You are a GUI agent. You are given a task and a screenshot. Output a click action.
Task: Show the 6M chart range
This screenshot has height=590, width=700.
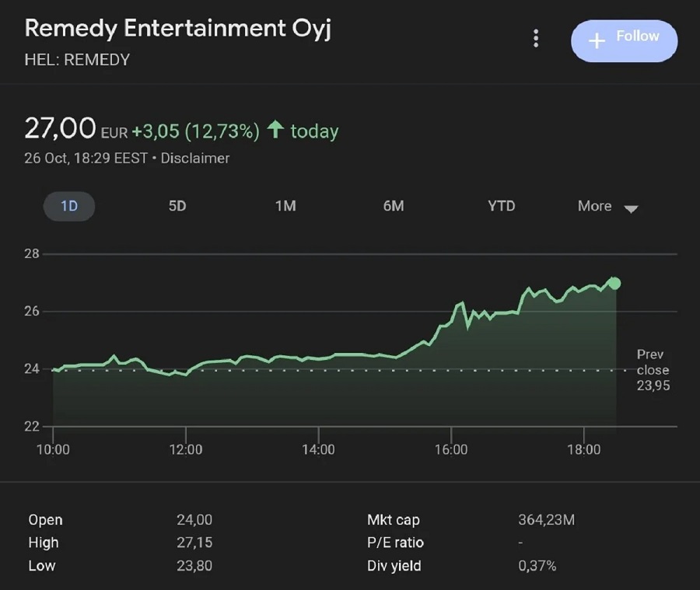click(x=394, y=207)
